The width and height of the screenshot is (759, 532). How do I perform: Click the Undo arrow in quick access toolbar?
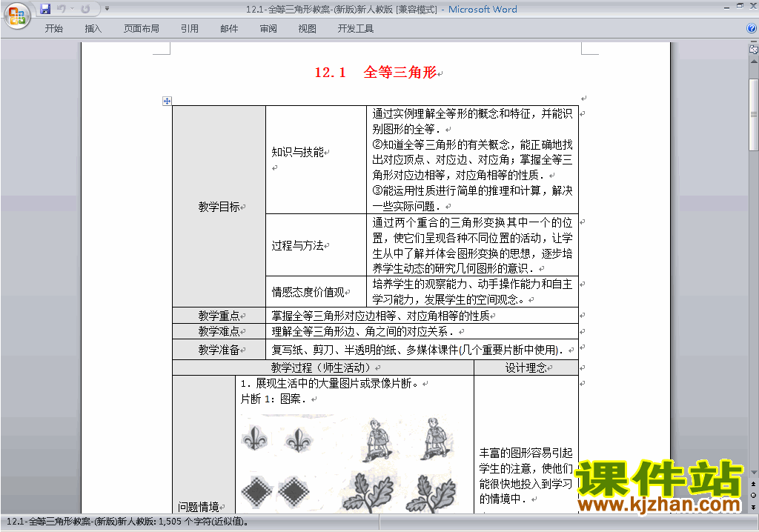[x=61, y=9]
